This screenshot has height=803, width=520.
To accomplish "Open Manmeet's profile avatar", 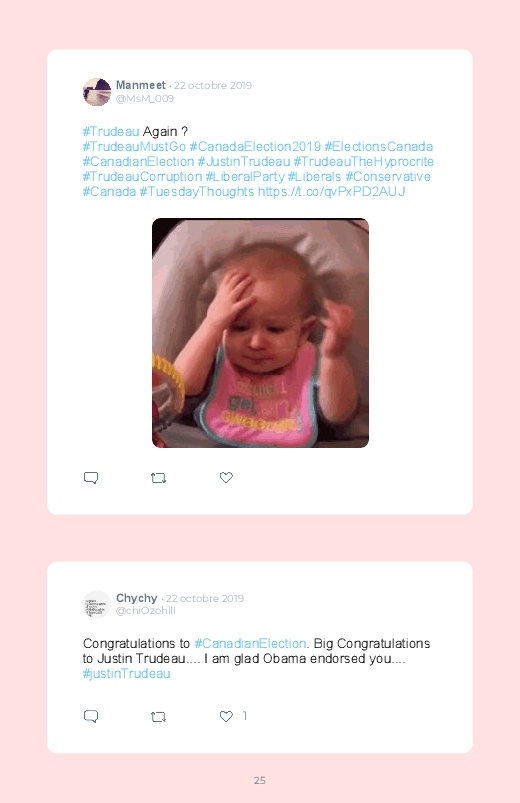I will tap(97, 92).
